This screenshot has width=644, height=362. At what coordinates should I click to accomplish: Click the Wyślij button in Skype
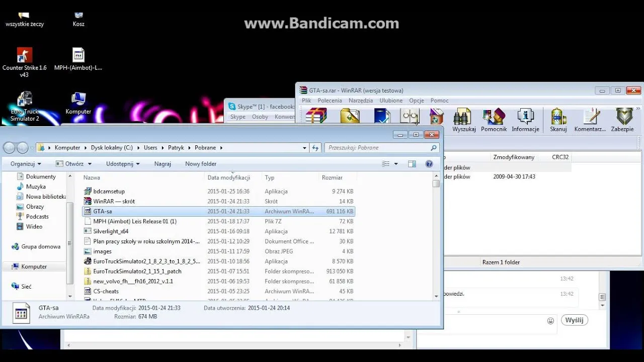(x=575, y=320)
